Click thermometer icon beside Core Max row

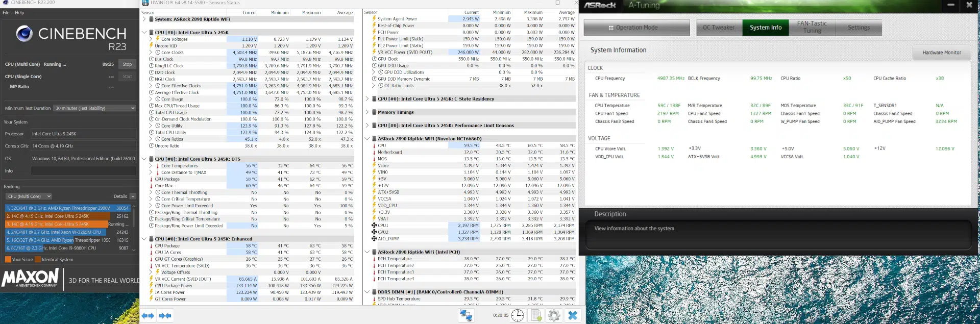click(151, 186)
